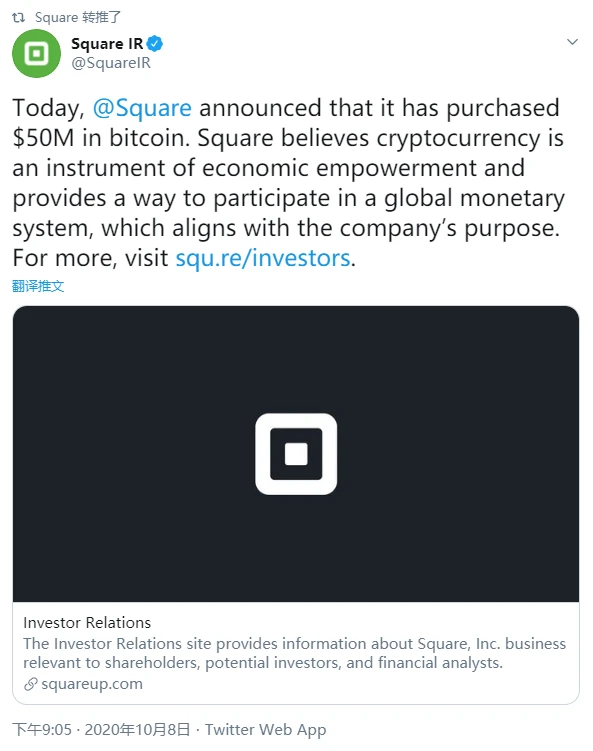Click 翻译推文 to translate the tweet
The height and width of the screenshot is (751, 593).
click(38, 286)
